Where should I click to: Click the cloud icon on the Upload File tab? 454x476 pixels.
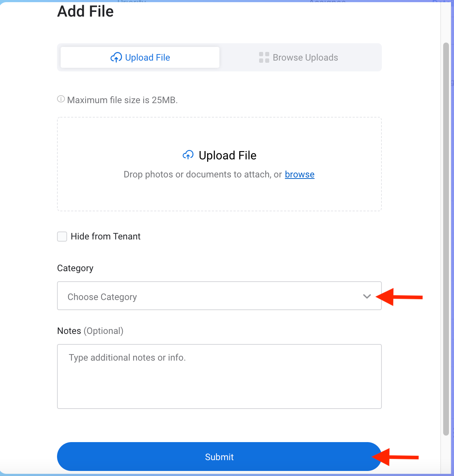(116, 57)
